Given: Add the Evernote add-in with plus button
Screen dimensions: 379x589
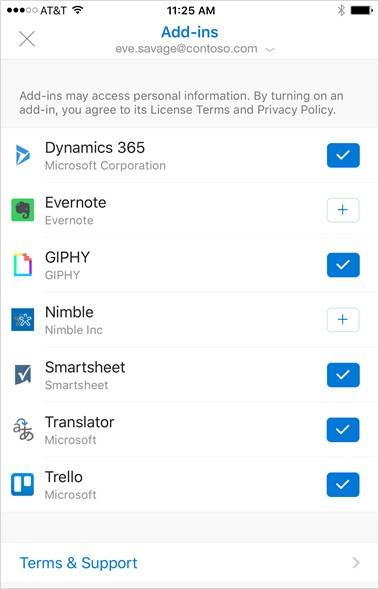Looking at the screenshot, I should 343,210.
